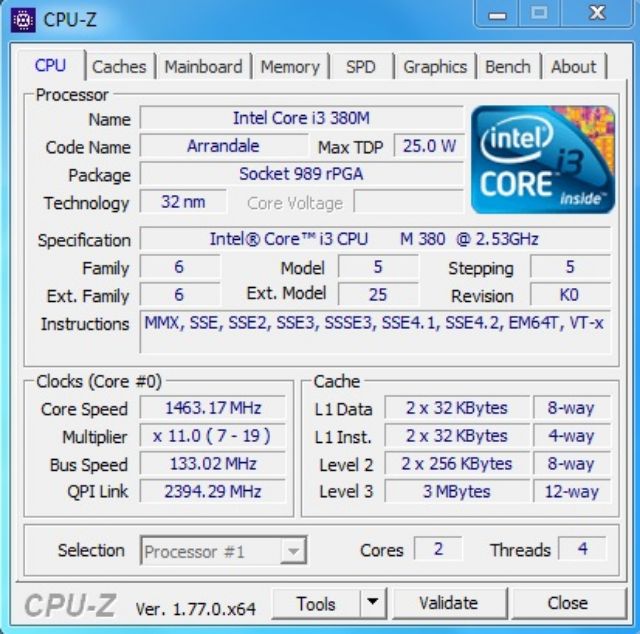Click the Specification field text

(375, 239)
